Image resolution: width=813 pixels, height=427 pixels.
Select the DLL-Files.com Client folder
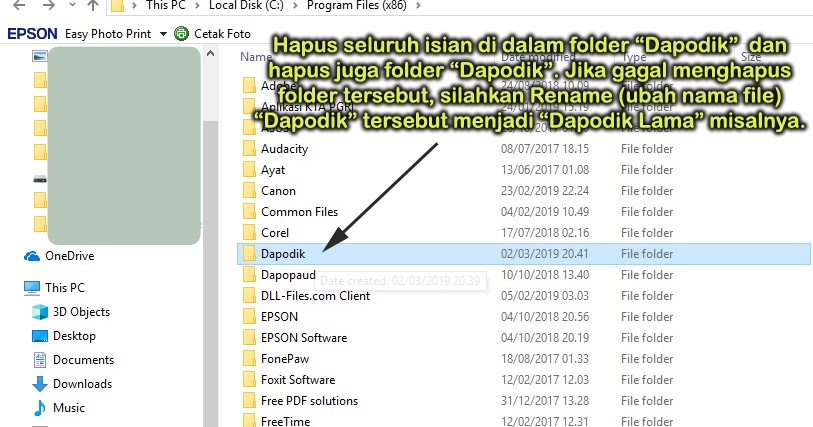pos(315,296)
